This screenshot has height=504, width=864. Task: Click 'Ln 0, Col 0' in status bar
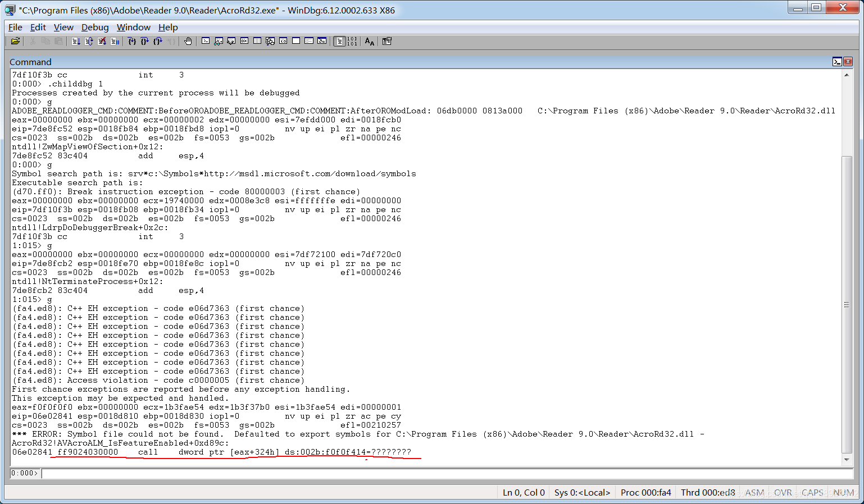(x=524, y=492)
